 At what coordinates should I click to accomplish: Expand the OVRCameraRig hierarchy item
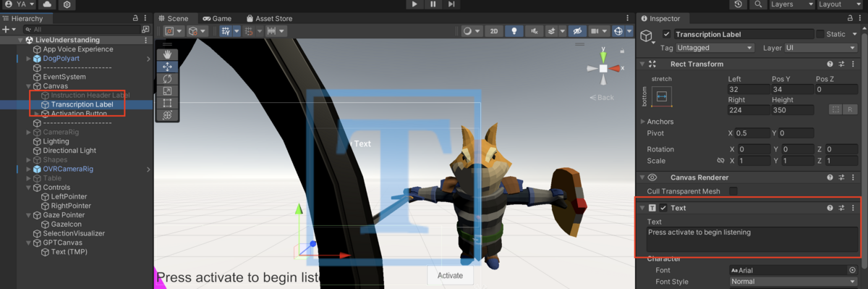pyautogui.click(x=28, y=169)
